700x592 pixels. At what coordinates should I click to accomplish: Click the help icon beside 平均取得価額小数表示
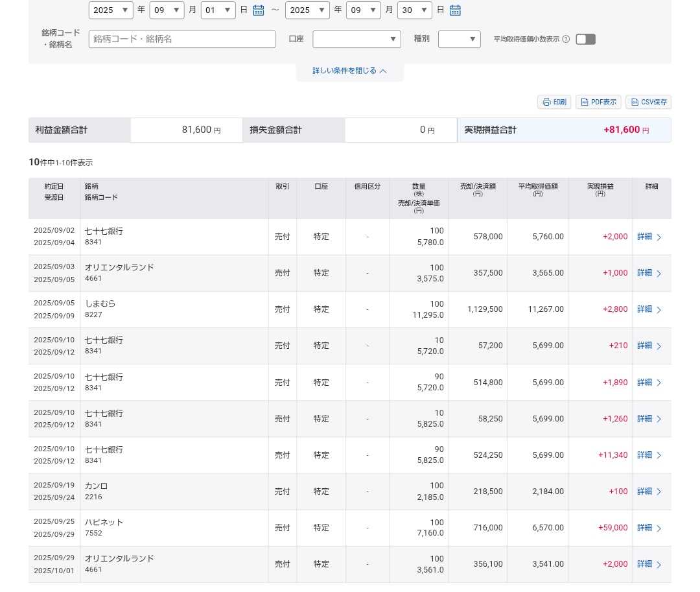[566, 40]
